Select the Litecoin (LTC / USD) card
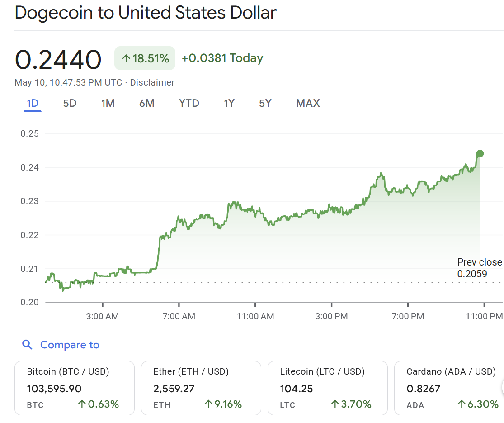 click(x=328, y=388)
